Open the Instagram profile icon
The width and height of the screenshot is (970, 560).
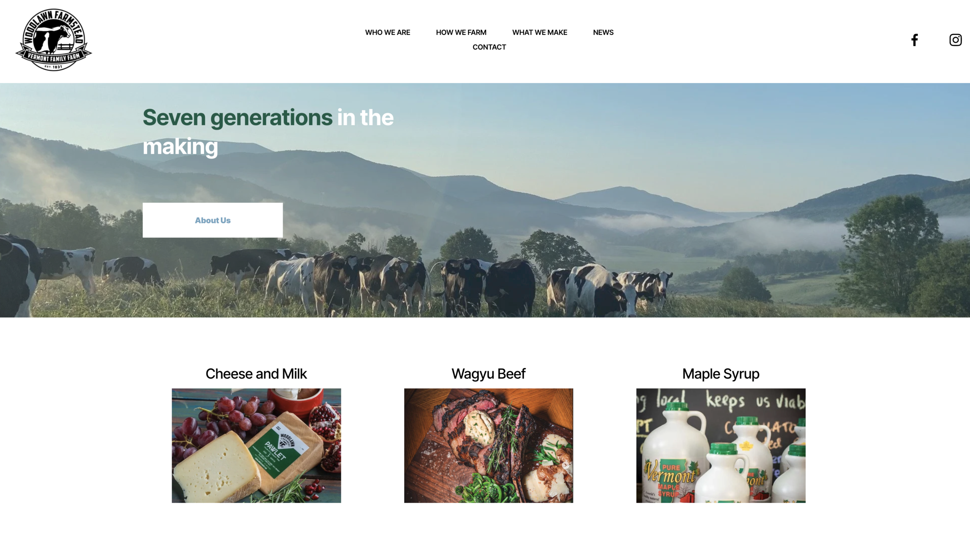click(x=955, y=40)
